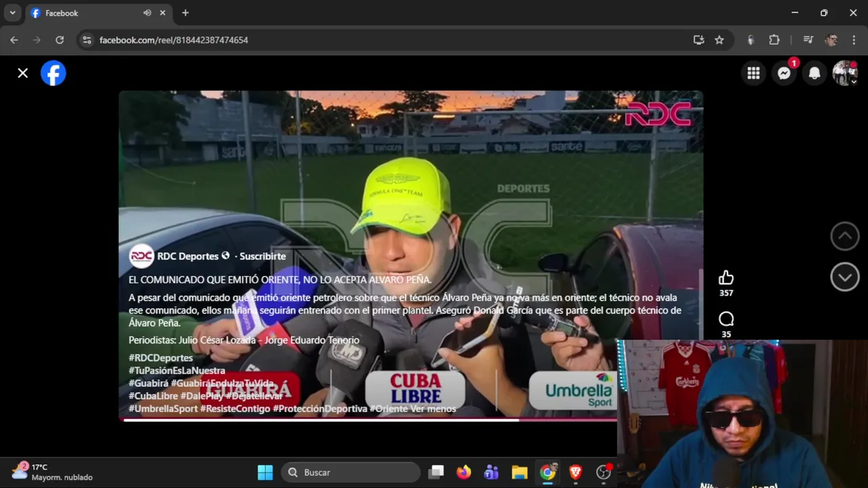Open the #CubaLibre hashtag

click(x=153, y=396)
